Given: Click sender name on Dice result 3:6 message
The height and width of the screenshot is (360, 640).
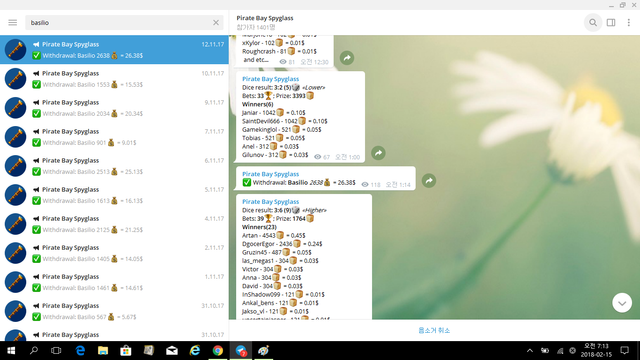Looking at the screenshot, I should coord(270,202).
